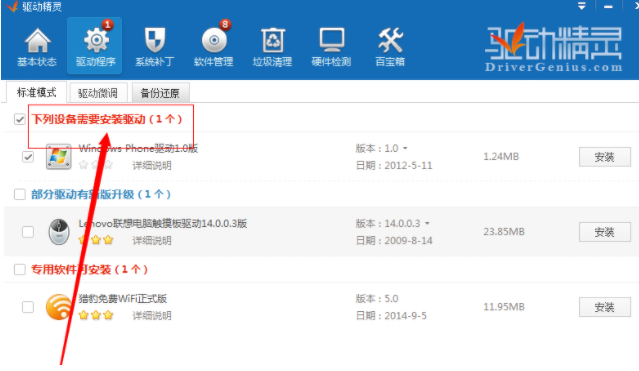The height and width of the screenshot is (371, 639).
Task: Click the 版本：5.0 text
Action: click(377, 298)
